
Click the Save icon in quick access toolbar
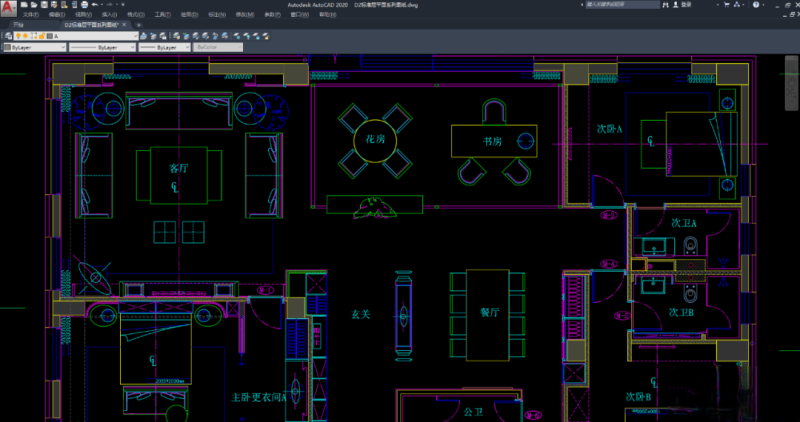tap(43, 5)
